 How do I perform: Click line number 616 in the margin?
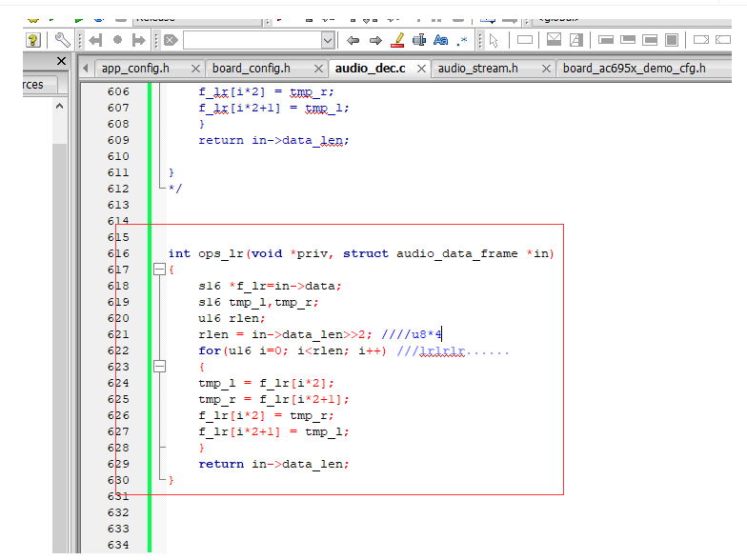118,253
